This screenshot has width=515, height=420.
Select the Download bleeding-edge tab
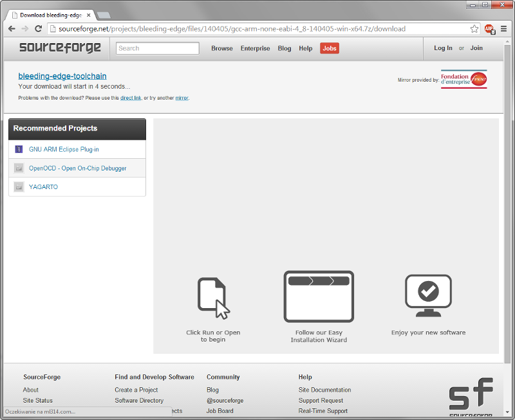pyautogui.click(x=51, y=15)
